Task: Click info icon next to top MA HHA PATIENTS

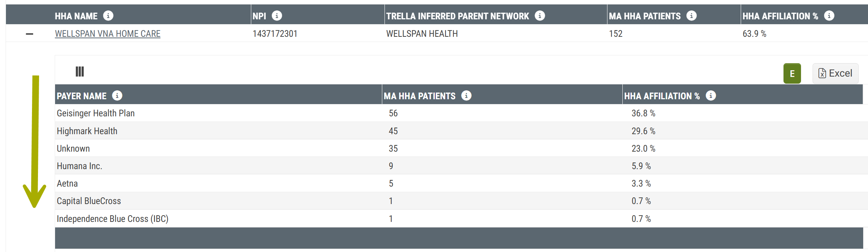Action: pos(692,16)
